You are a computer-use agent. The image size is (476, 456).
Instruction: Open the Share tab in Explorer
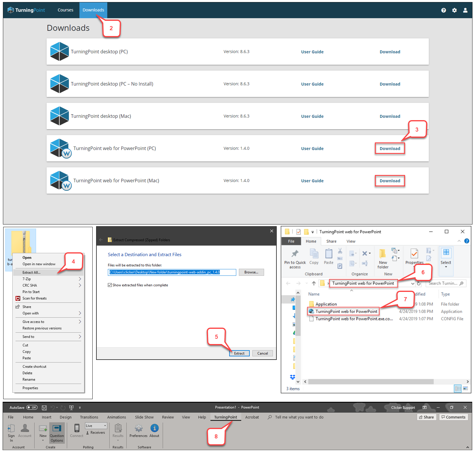(x=331, y=241)
